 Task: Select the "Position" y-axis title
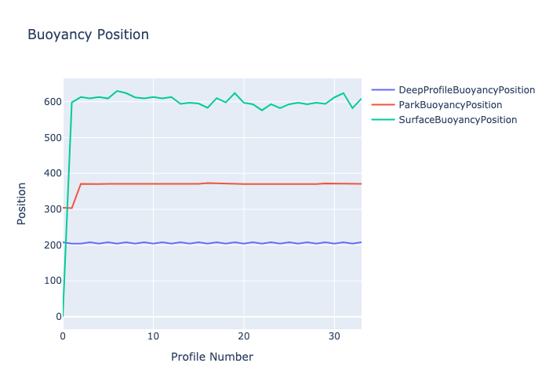point(22,204)
